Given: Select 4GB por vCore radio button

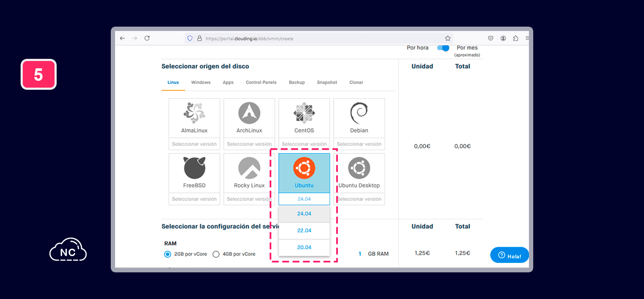Looking at the screenshot, I should click(216, 254).
